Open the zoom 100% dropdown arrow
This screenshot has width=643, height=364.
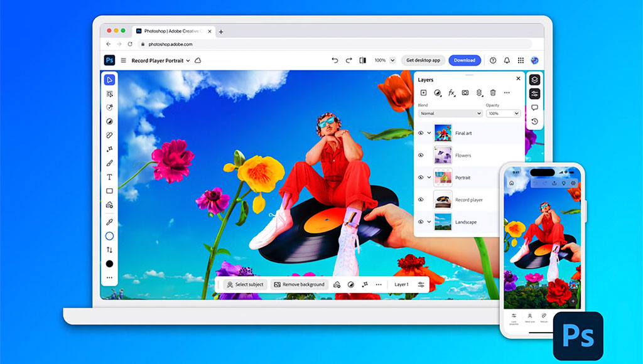pos(392,60)
